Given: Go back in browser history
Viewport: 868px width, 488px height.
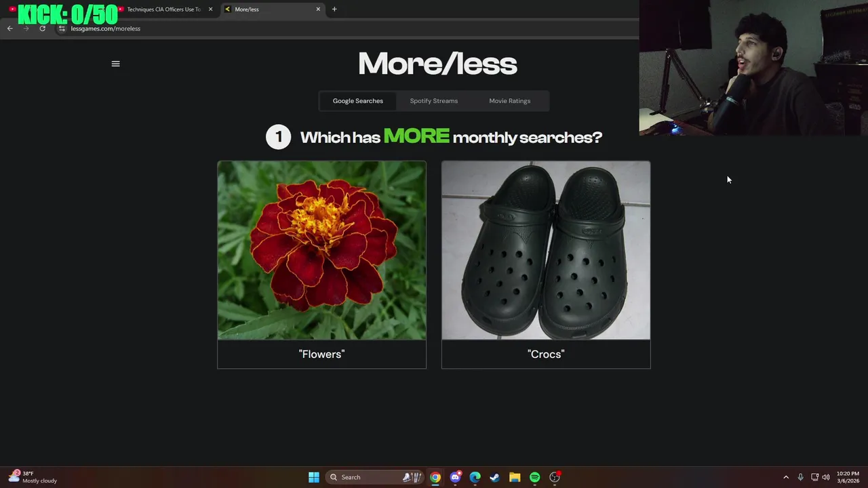Looking at the screenshot, I should 9,28.
